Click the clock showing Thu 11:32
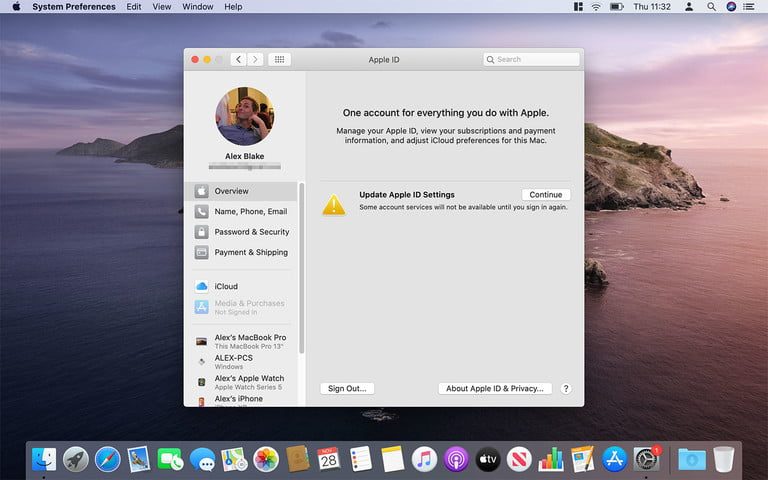Screen dimensions: 768x480 652,7
